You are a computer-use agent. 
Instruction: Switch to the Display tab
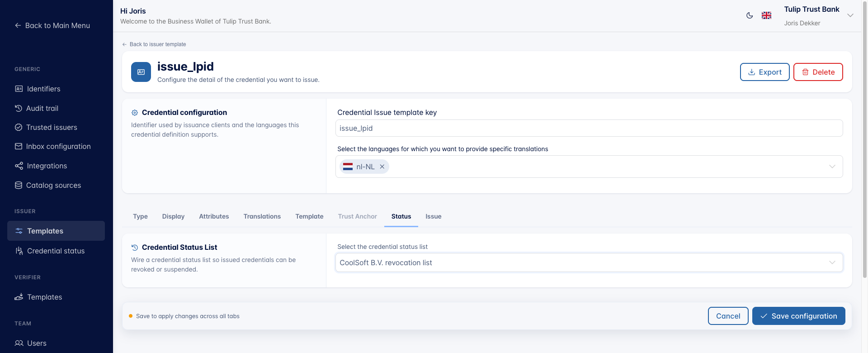[173, 216]
